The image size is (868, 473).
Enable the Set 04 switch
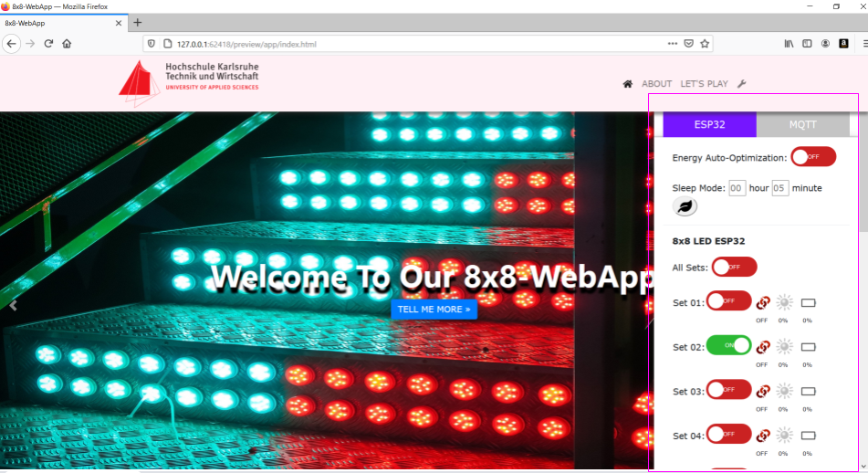point(728,434)
